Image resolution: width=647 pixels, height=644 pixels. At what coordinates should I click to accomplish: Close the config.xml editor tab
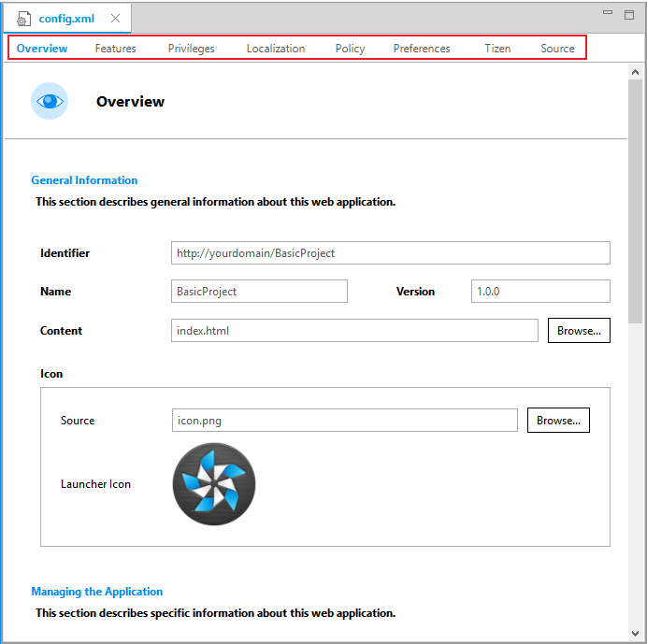point(115,18)
